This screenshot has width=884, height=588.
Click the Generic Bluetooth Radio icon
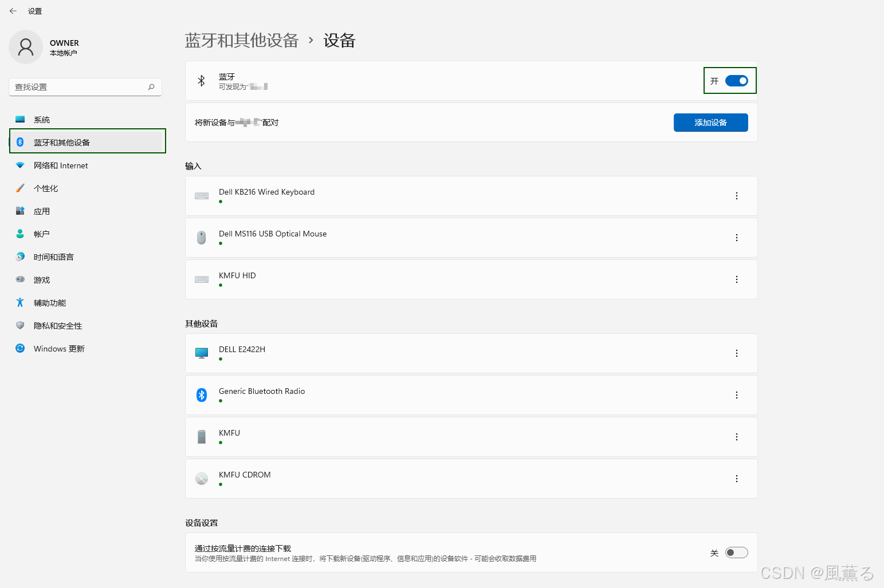tap(202, 395)
